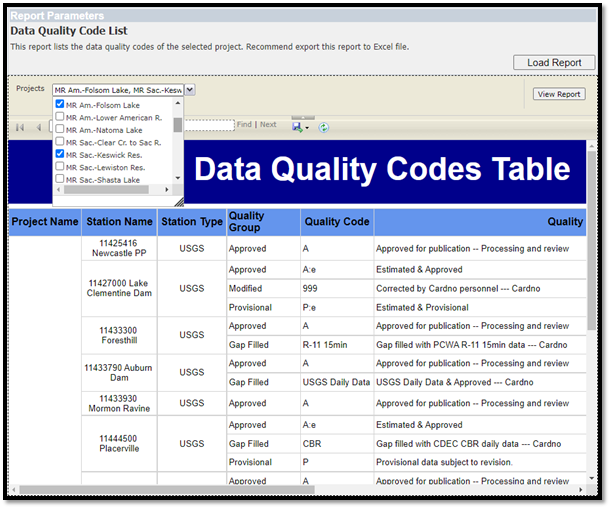Screen dimensions: 611x509
Task: Click the R-11 15min quality code
Action: pyautogui.click(x=337, y=345)
